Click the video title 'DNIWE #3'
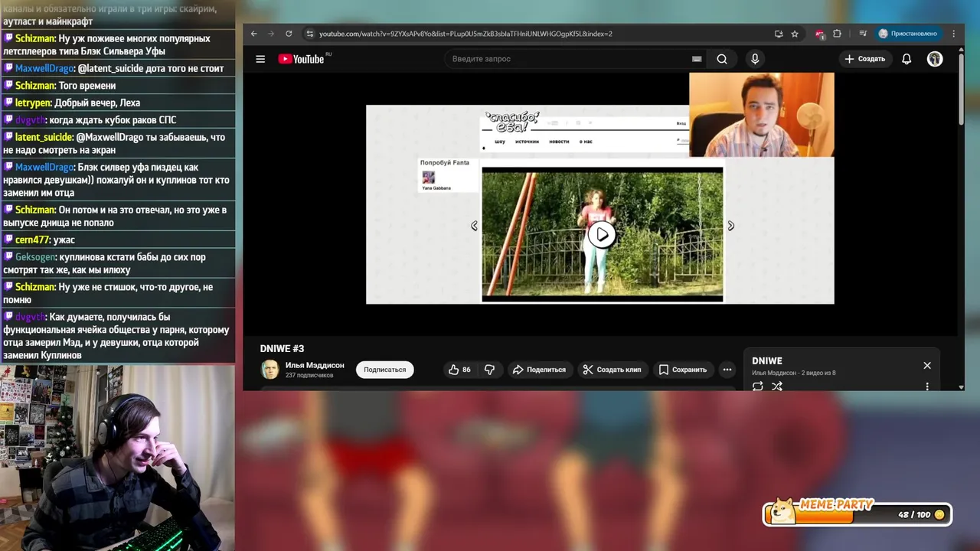This screenshot has width=980, height=551. pos(282,349)
